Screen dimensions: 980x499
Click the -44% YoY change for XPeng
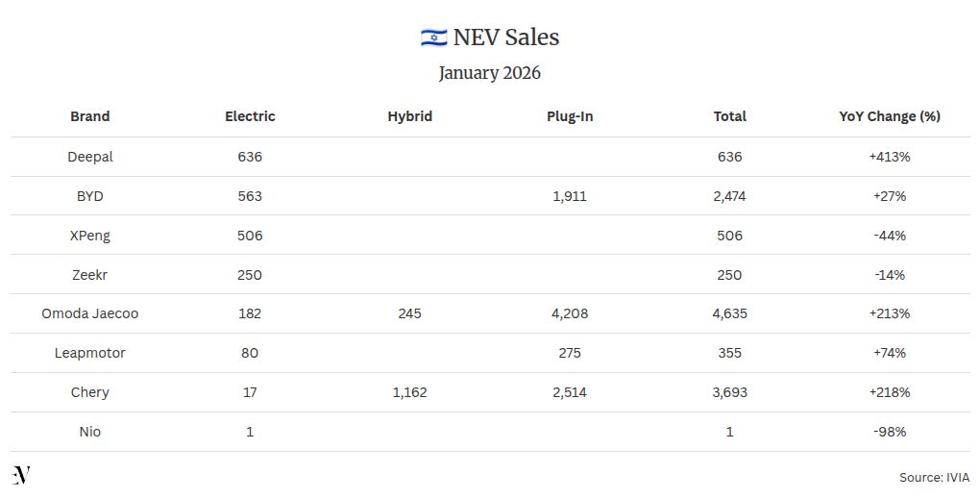[890, 236]
